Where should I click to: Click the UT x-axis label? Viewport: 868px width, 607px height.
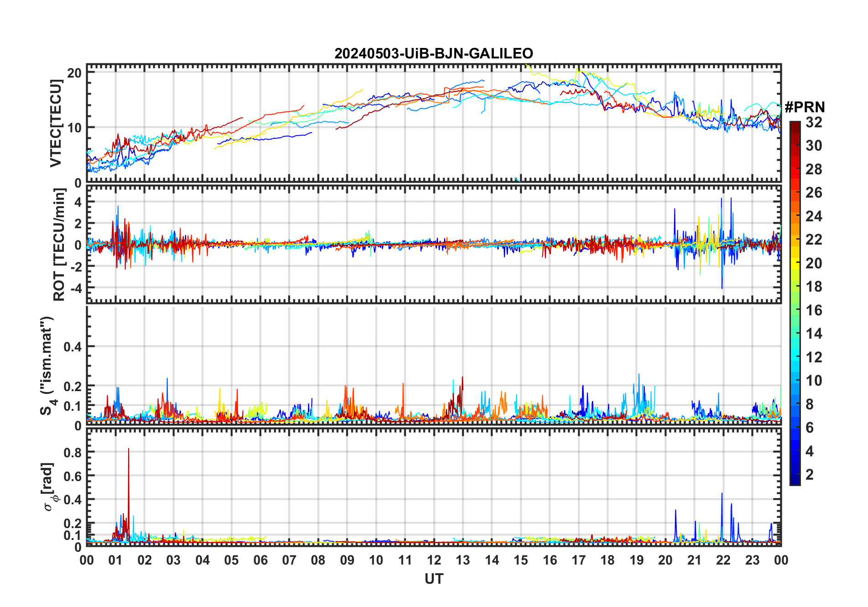(x=434, y=579)
